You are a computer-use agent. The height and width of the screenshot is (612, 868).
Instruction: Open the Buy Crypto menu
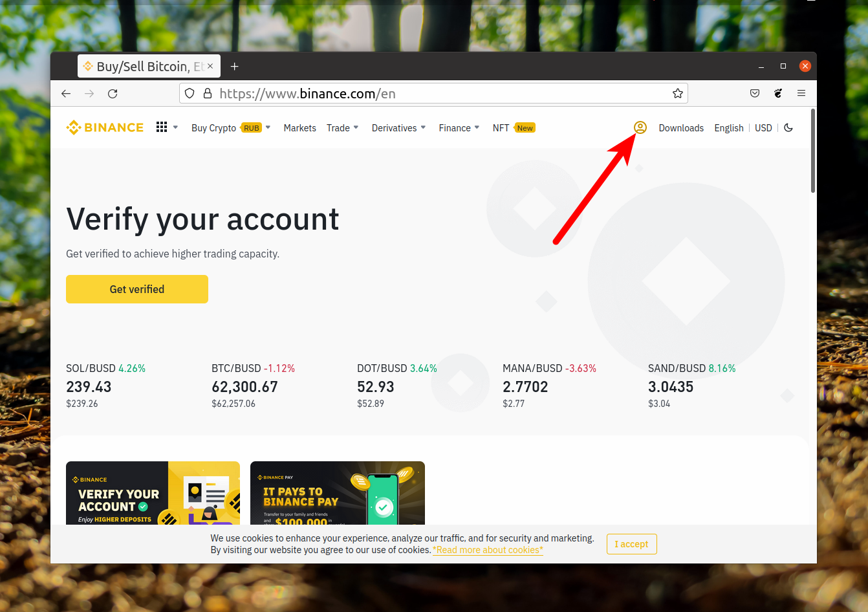(214, 127)
